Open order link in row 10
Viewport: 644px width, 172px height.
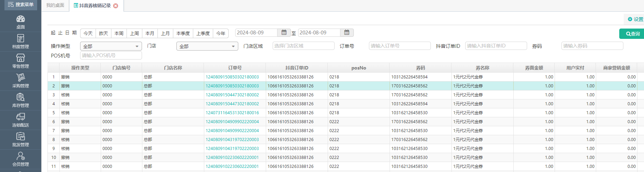click(232, 158)
